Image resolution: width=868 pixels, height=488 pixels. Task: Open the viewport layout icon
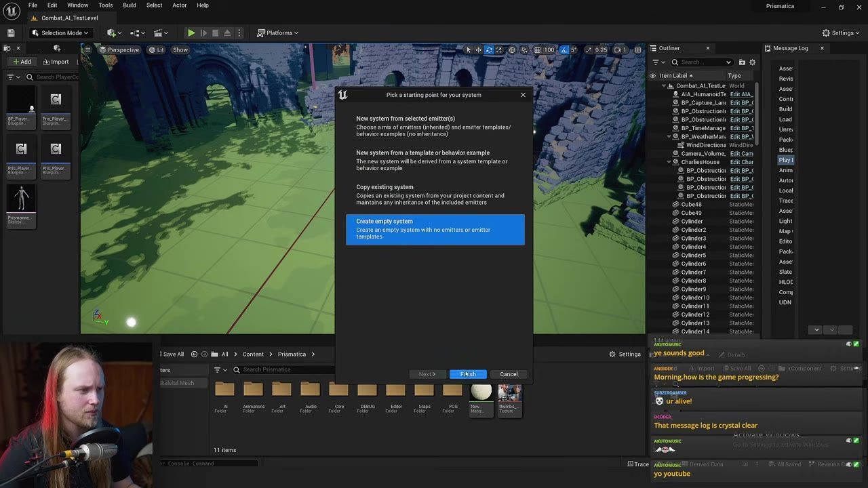click(x=637, y=49)
